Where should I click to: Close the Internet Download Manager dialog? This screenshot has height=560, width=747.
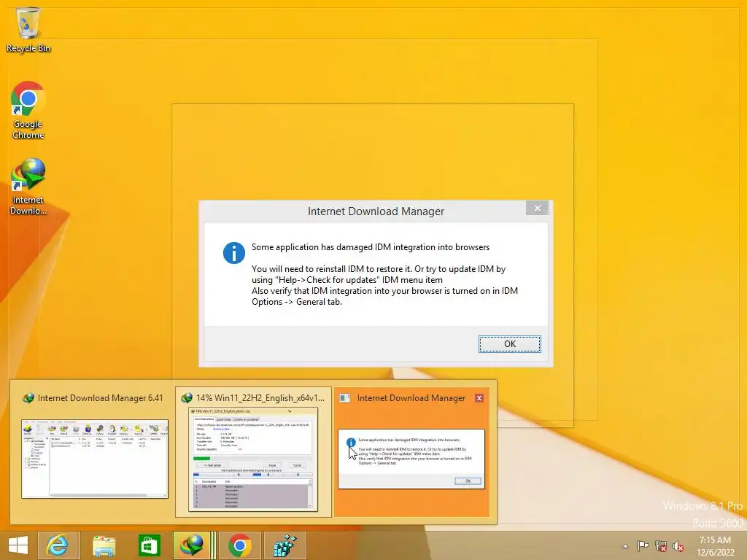pos(538,208)
